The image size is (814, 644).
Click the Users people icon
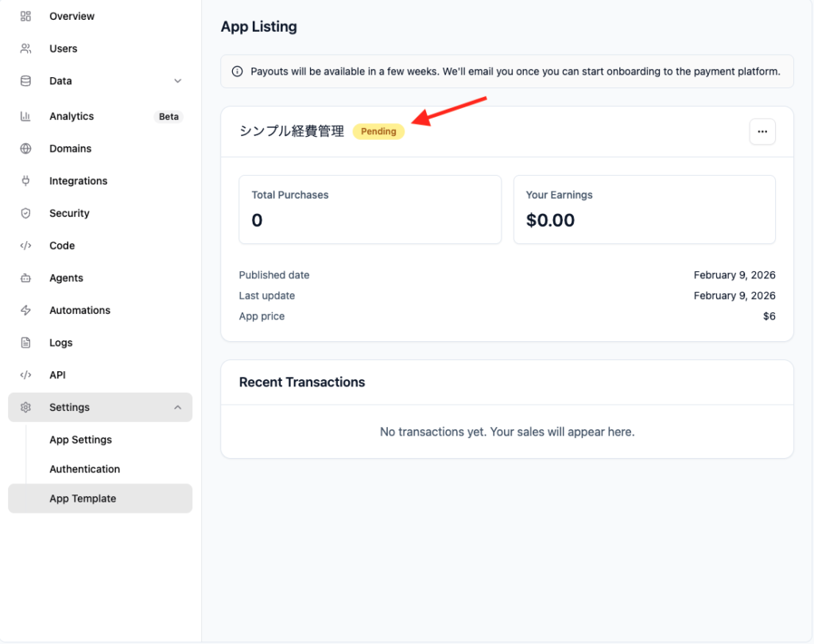pos(25,48)
